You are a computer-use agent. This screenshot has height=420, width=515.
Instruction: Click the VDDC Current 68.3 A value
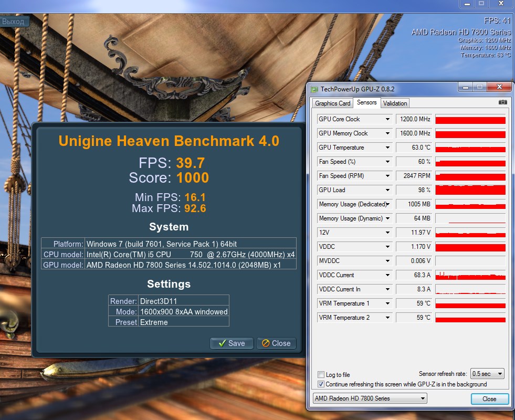coord(415,275)
